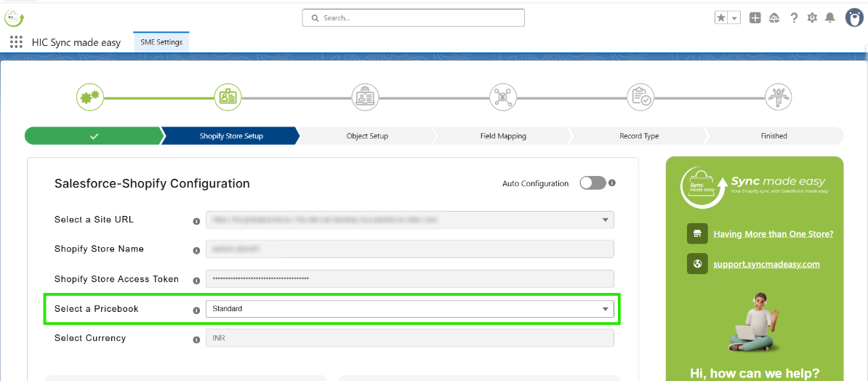Viewport: 868px width, 381px height.
Task: Click the Store Access Token info icon
Action: pyautogui.click(x=196, y=281)
